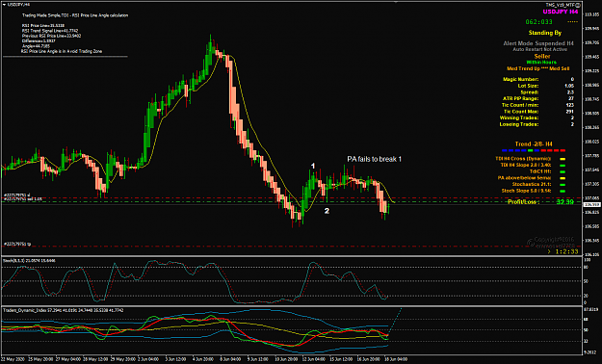The image size is (602, 364).
Task: Click the green indicator beside TDI H4 Slope
Action: (x=563, y=166)
